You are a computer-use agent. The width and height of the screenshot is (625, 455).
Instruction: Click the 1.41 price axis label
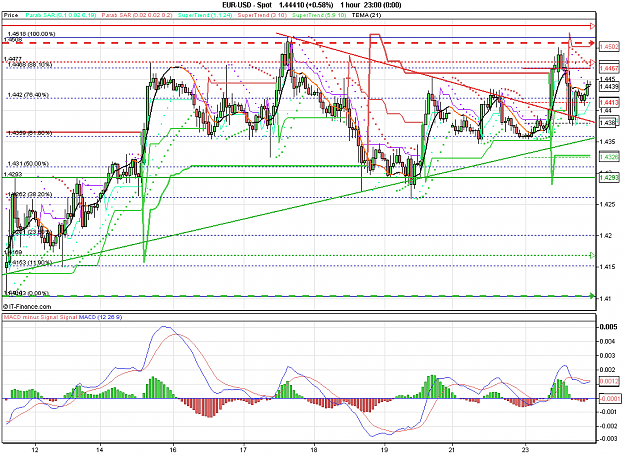pos(606,298)
